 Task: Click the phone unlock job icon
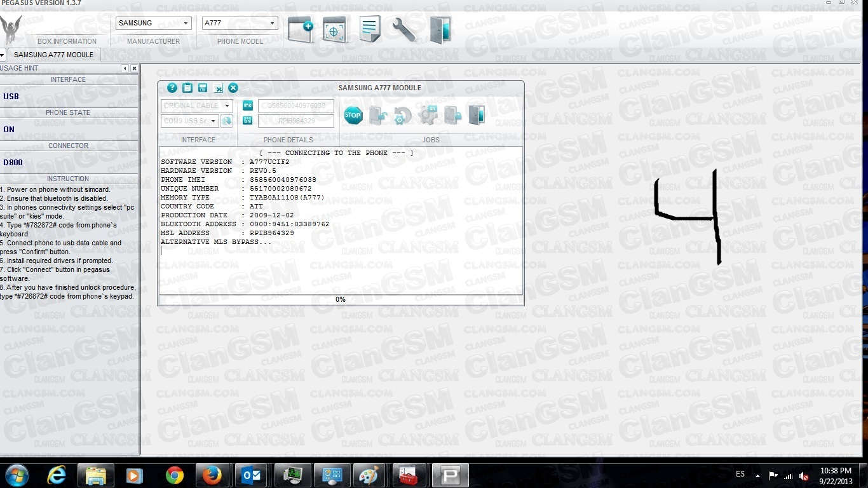pos(378,116)
